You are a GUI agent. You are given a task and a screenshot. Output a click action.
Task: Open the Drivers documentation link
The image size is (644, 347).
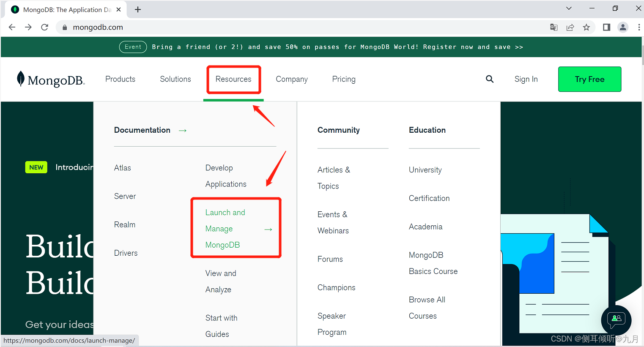click(126, 253)
